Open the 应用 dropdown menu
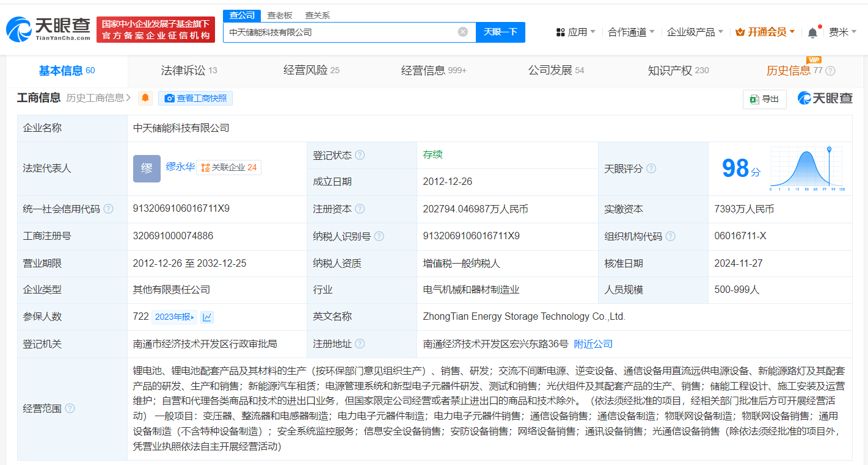868x465 pixels. pyautogui.click(x=575, y=32)
